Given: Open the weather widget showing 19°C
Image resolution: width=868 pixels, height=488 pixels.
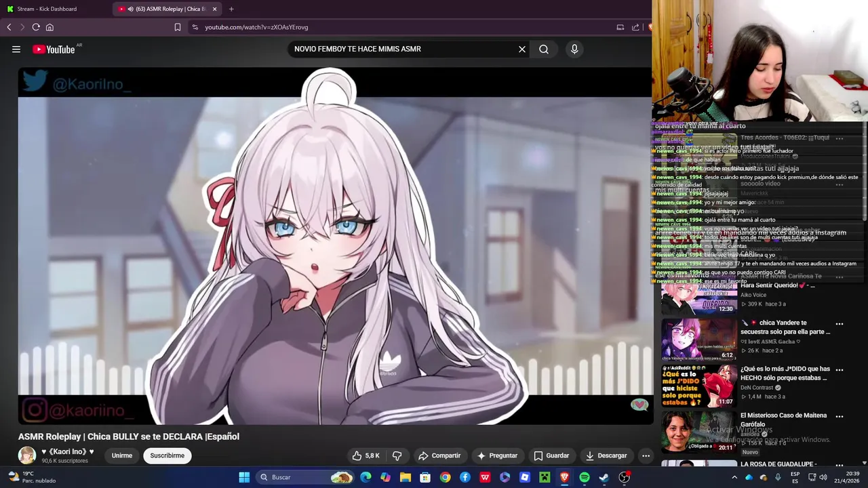Looking at the screenshot, I should (31, 477).
